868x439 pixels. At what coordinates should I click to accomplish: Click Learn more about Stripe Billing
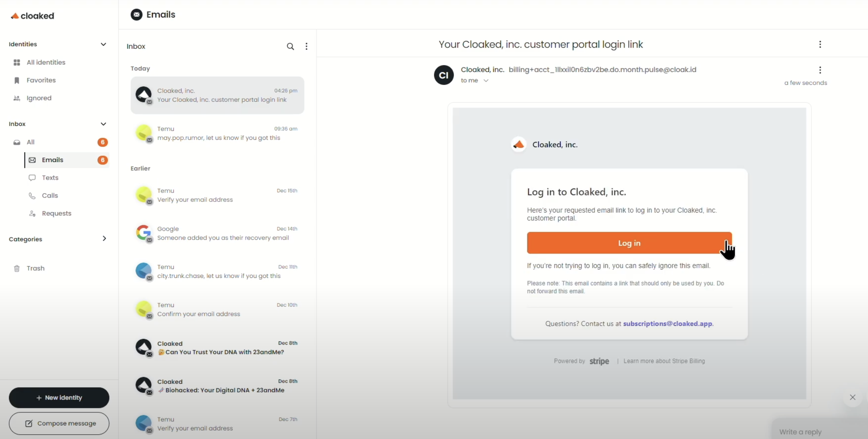coord(664,361)
